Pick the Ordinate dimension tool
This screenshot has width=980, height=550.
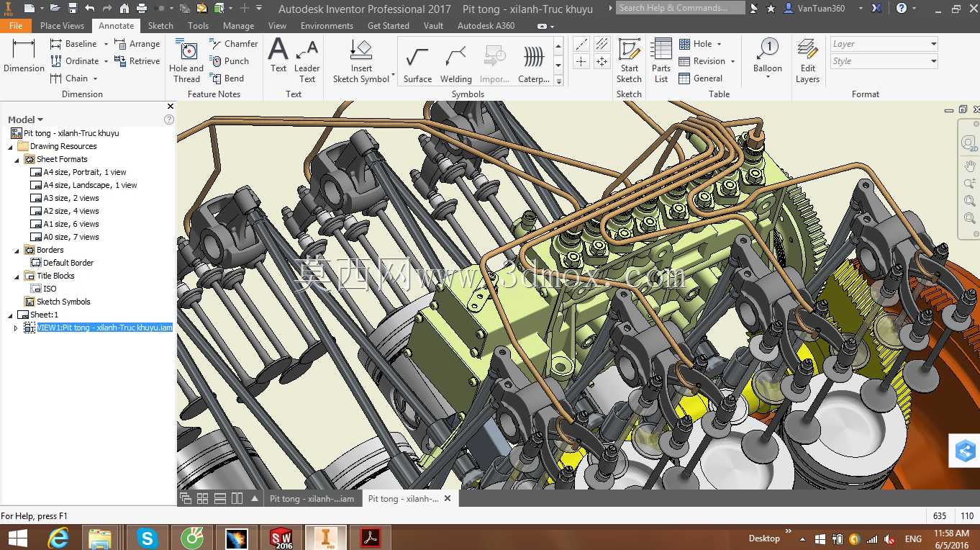point(74,61)
